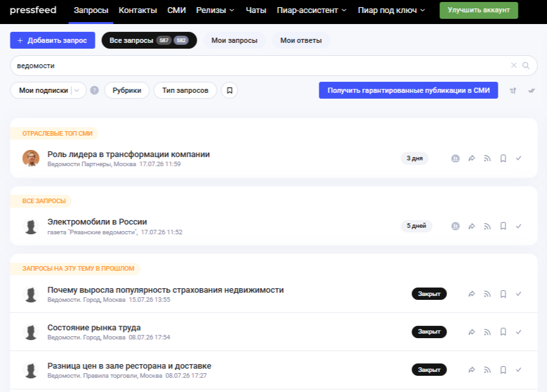The image size is (547, 392).
Task: Mark "Электромобили в России" as read
Action: tap(518, 227)
